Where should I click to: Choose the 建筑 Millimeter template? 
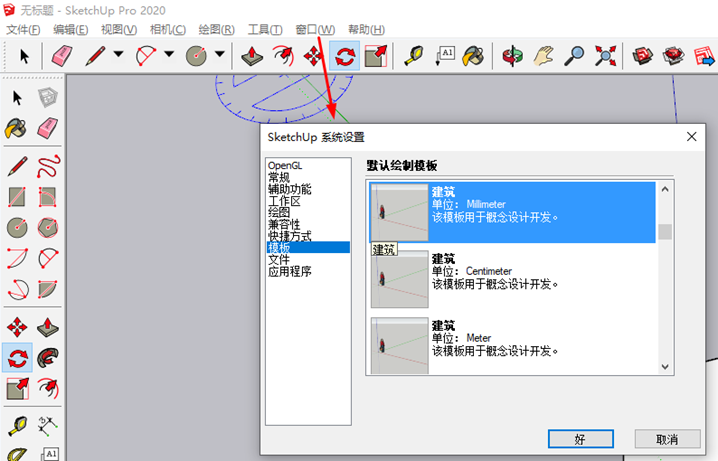[512, 212]
